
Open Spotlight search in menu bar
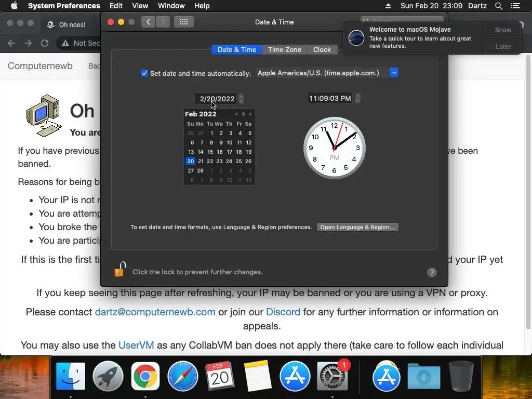coord(498,6)
